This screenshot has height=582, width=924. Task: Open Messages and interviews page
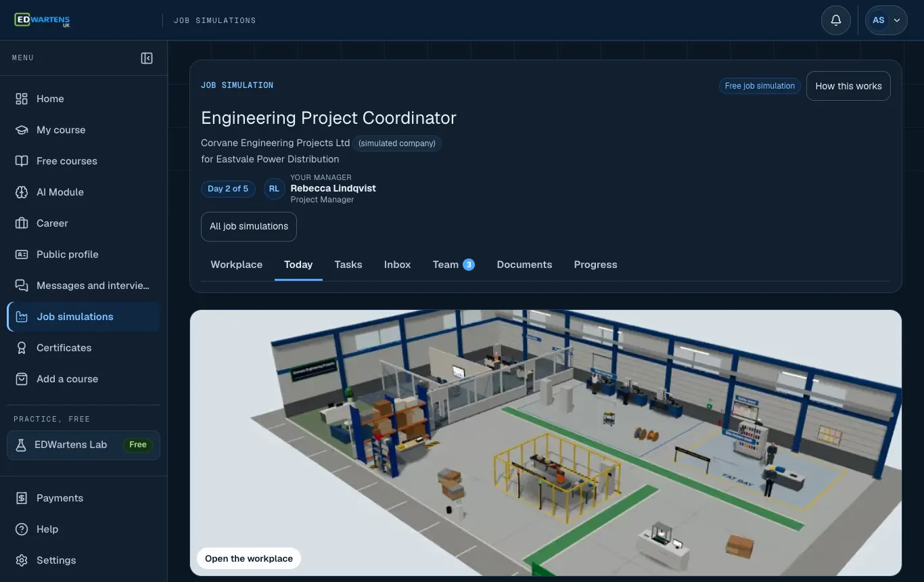pyautogui.click(x=83, y=286)
